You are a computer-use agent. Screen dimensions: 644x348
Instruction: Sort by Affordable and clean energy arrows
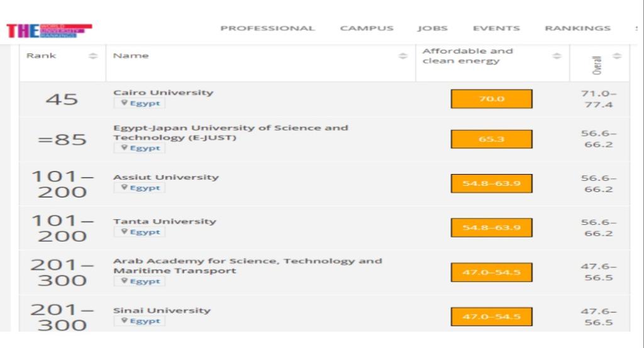557,57
